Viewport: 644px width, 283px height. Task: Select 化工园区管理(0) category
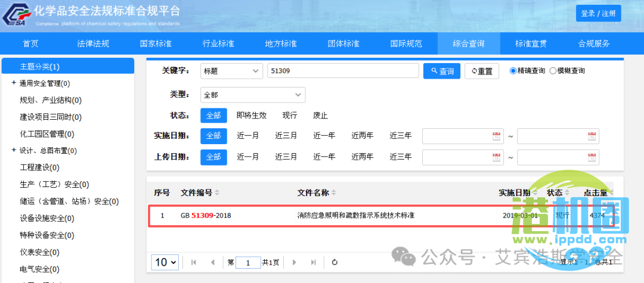[47, 134]
